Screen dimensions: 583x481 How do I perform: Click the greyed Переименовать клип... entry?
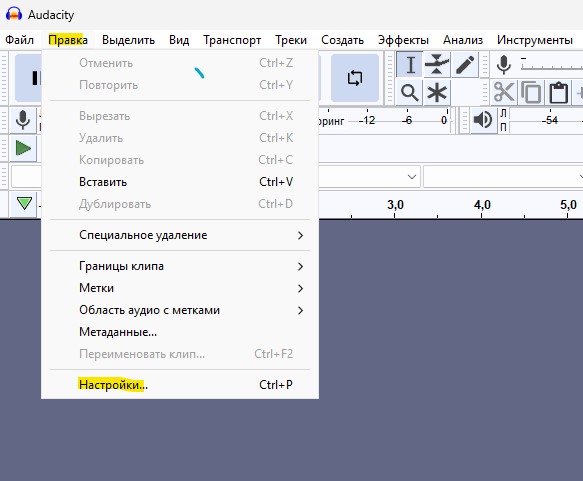pos(180,354)
